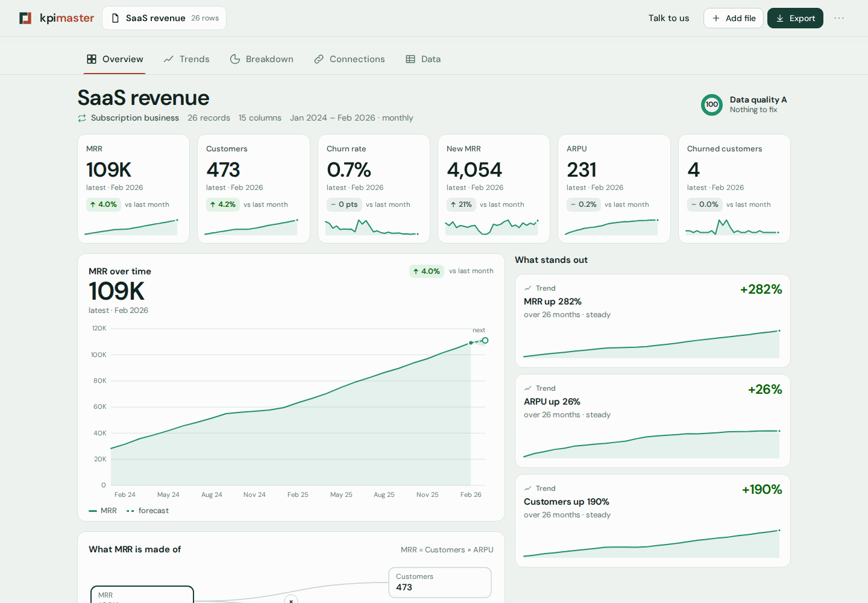The height and width of the screenshot is (603, 868).
Task: Switch to the Overview tab
Action: (x=115, y=59)
